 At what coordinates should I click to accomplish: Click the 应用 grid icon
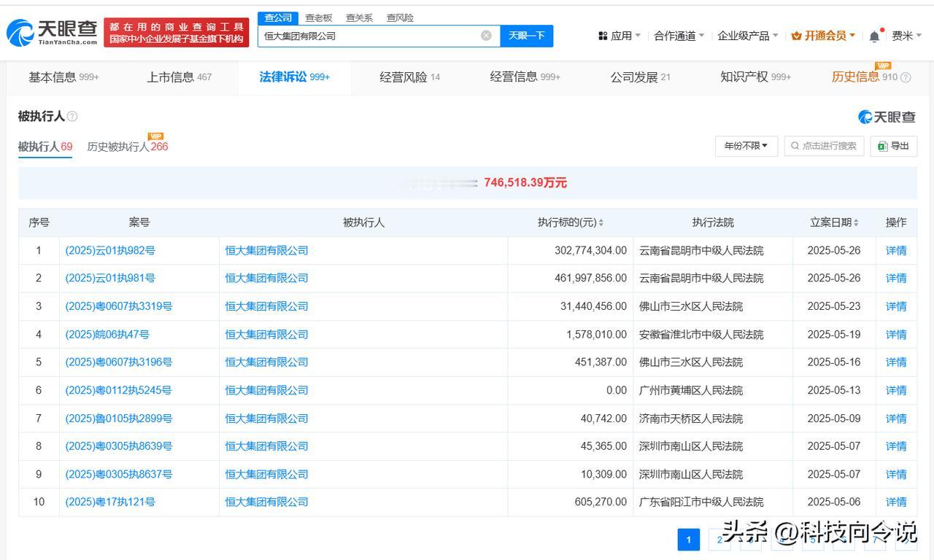pyautogui.click(x=603, y=36)
